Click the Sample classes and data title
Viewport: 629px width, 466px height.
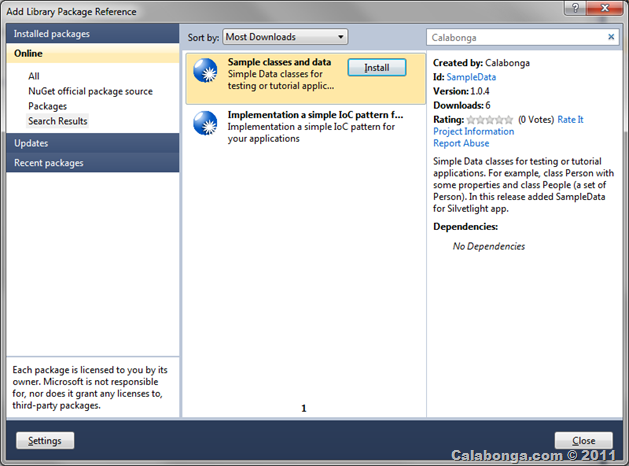click(279, 62)
